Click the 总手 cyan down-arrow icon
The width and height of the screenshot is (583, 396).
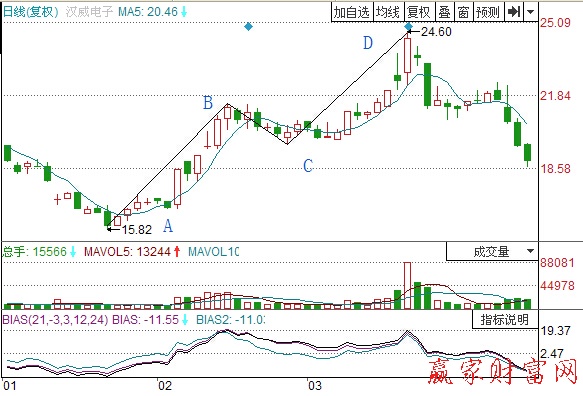tap(73, 252)
